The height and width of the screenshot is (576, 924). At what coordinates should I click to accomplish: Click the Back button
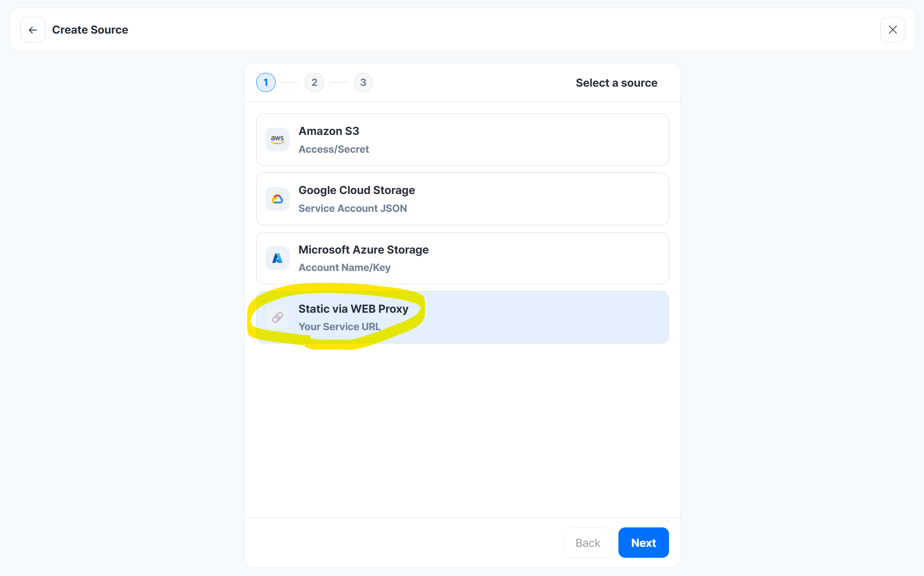[x=588, y=543]
